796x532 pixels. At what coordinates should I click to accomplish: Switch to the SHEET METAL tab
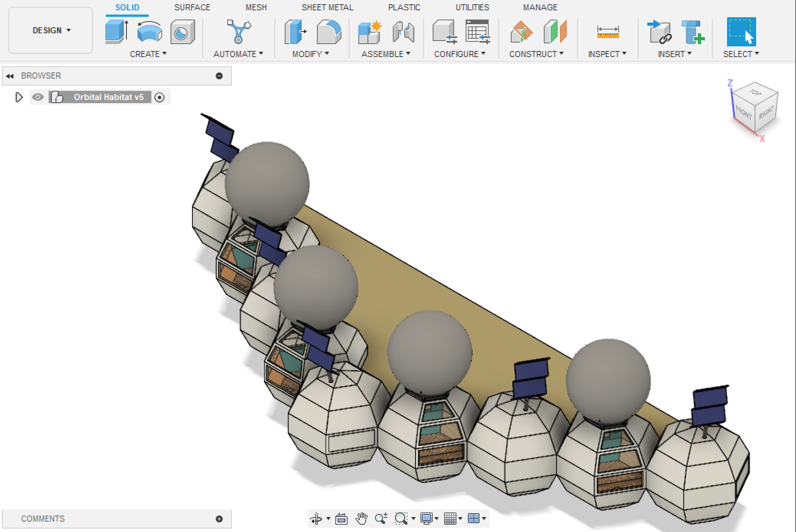click(328, 7)
